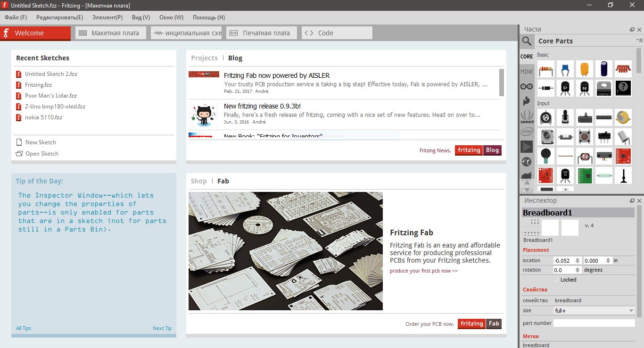Follow the 'produce your first pcb now' link
644x348 pixels.
[x=424, y=271]
